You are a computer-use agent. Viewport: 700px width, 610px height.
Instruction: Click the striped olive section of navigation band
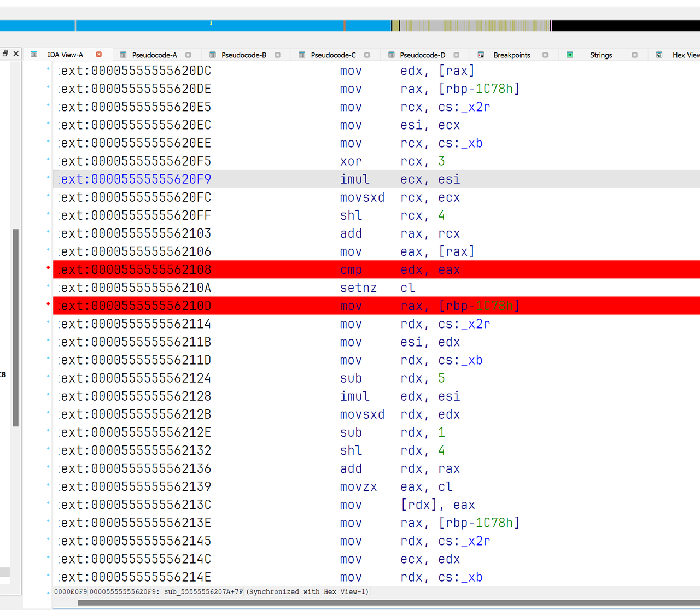[475, 25]
